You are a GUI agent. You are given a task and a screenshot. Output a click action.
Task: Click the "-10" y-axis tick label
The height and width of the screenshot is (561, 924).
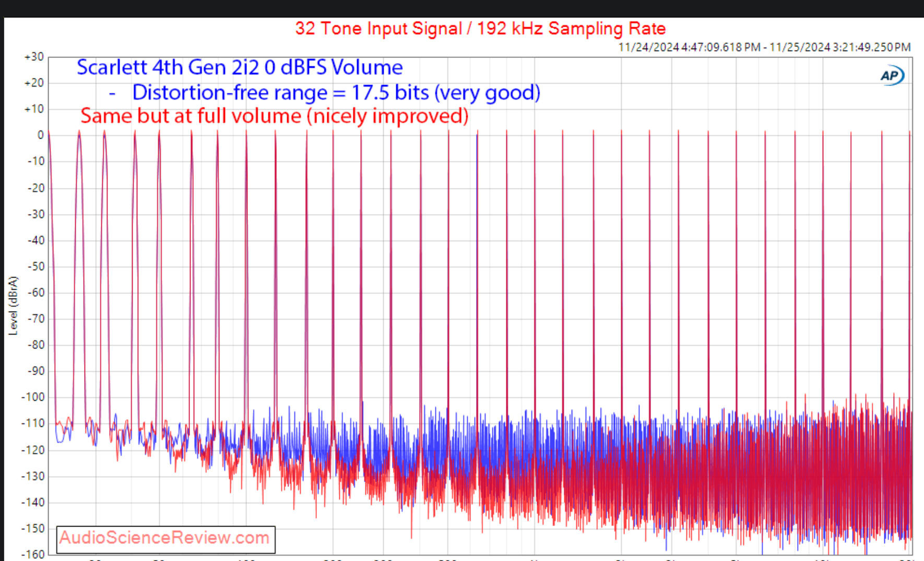36,161
